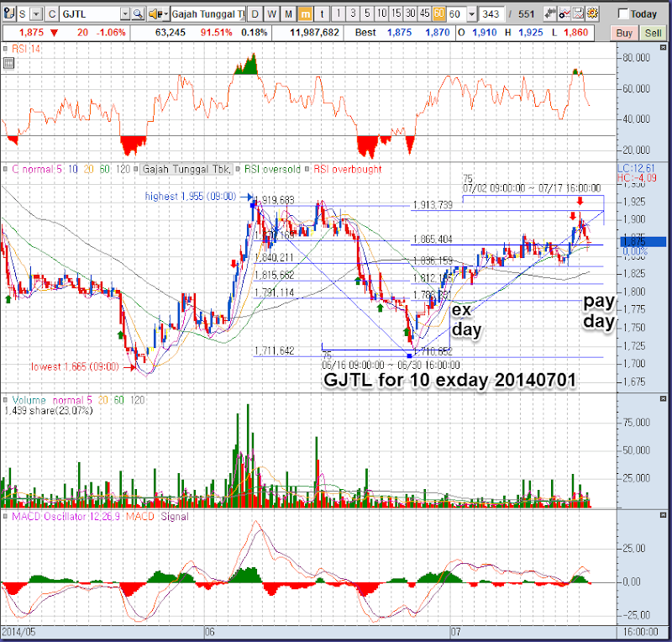Click the Gajah Tunggal name field
Screen dimensions: 672x642
click(x=207, y=14)
